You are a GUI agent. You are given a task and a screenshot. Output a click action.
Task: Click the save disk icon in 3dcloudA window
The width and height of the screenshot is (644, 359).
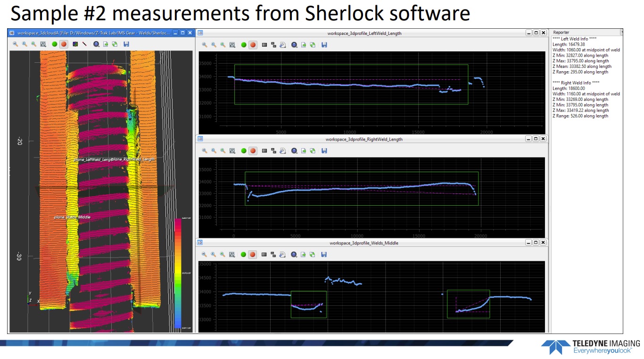click(126, 44)
